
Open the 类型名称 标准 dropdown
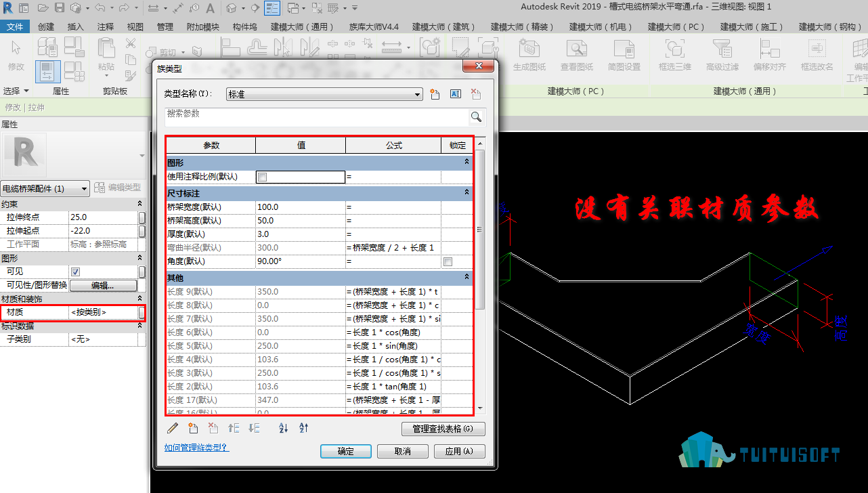[x=418, y=95]
